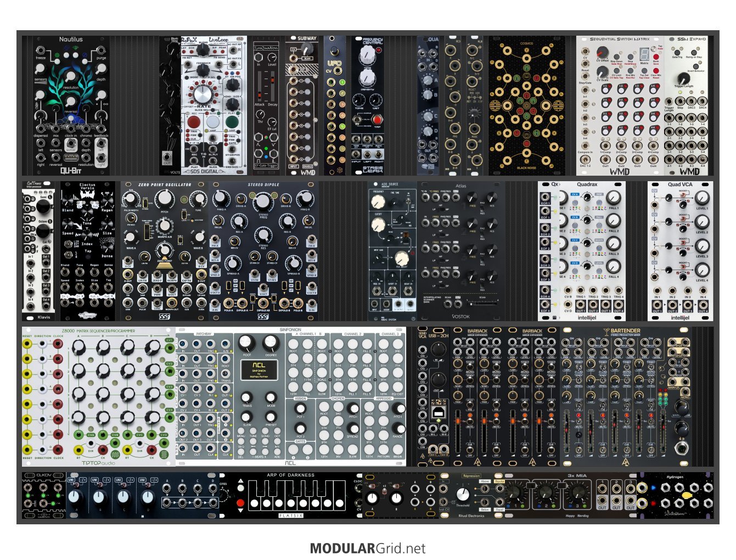This screenshot has width=736, height=560.
Task: Adjust the Sinfonion DEGREE knob
Action: tap(271, 344)
